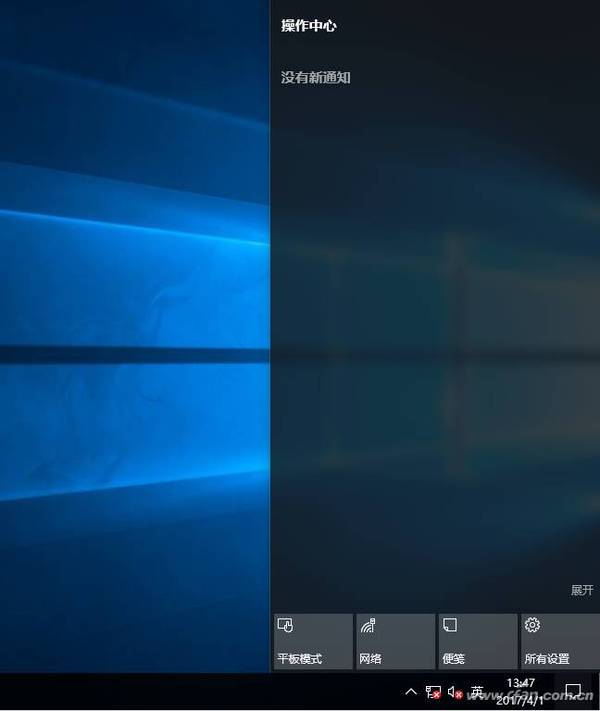This screenshot has height=711, width=600.
Task: Expand quick actions via 展开 link
Action: point(582,590)
